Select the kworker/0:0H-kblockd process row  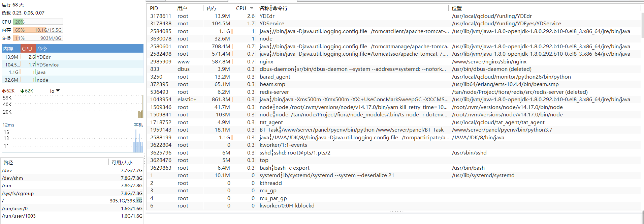tap(393, 205)
